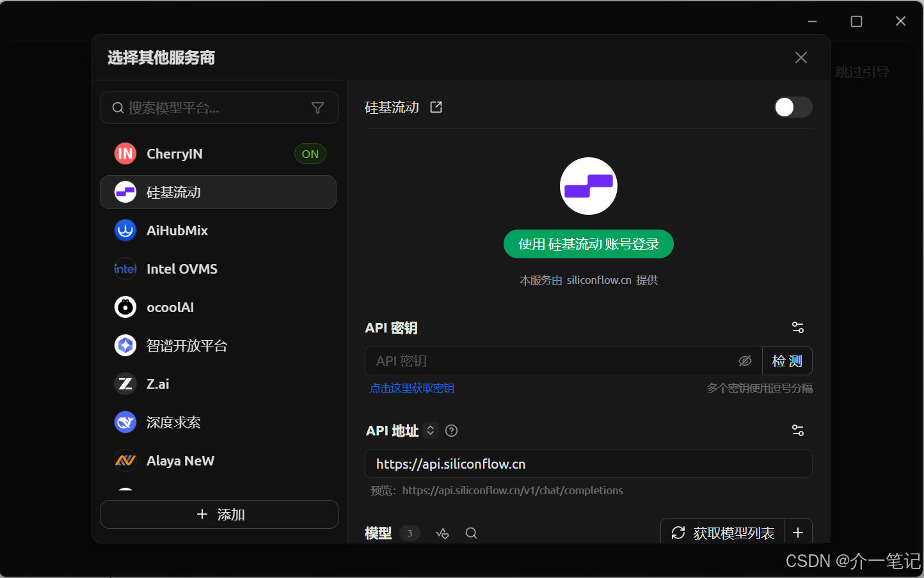
Task: Select Z.ai provider
Action: [218, 384]
